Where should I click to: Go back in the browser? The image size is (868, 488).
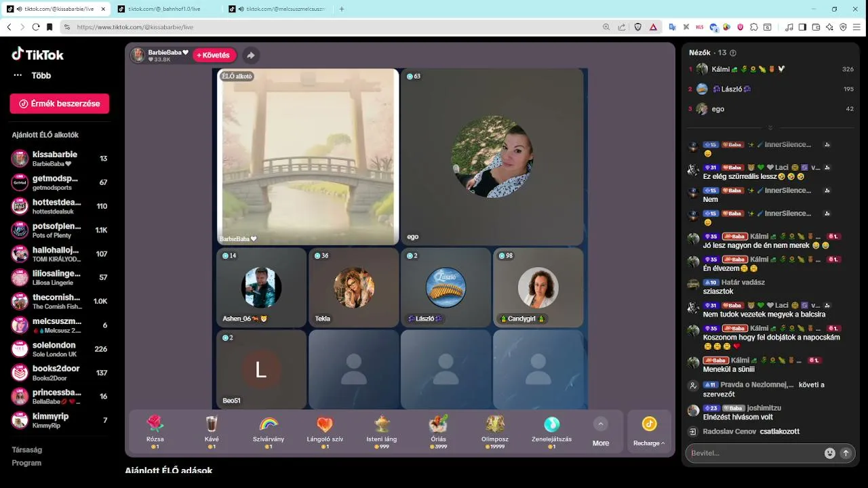coord(9,27)
